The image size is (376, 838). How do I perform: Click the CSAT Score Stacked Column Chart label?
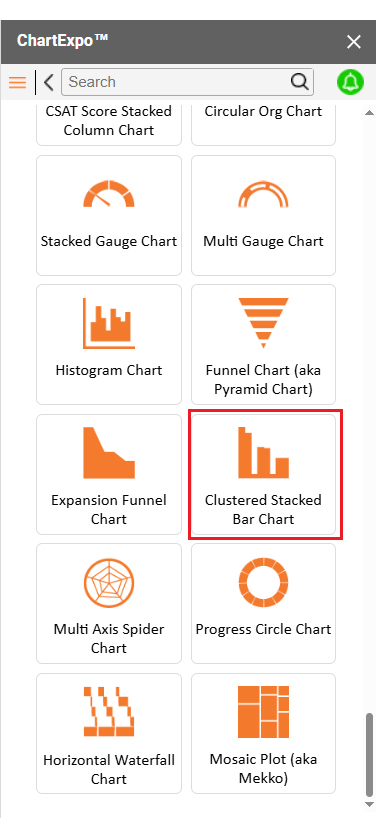tap(109, 121)
